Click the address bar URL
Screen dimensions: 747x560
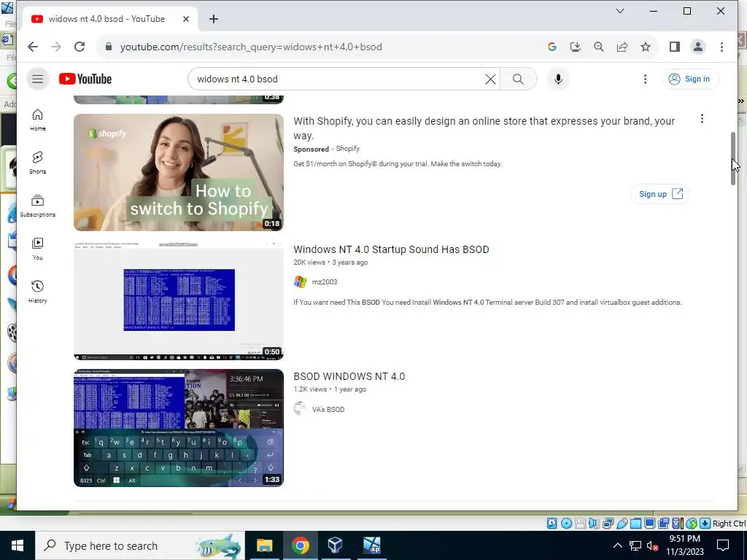[x=251, y=47]
